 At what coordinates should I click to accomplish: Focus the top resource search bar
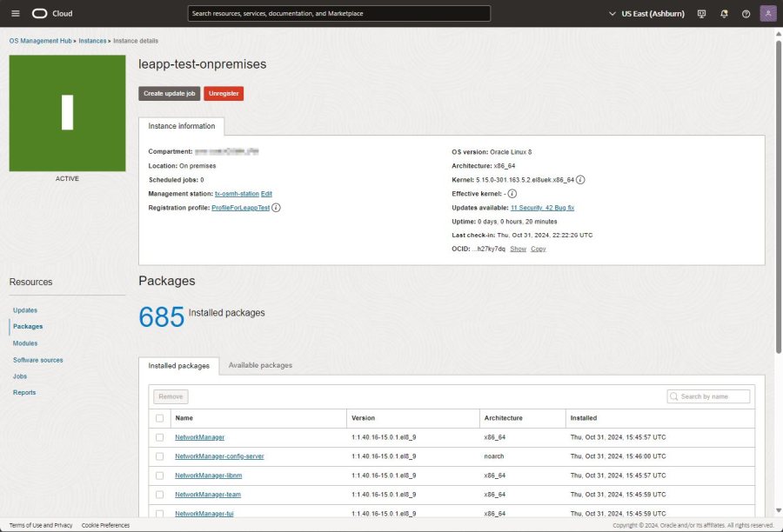click(x=339, y=14)
